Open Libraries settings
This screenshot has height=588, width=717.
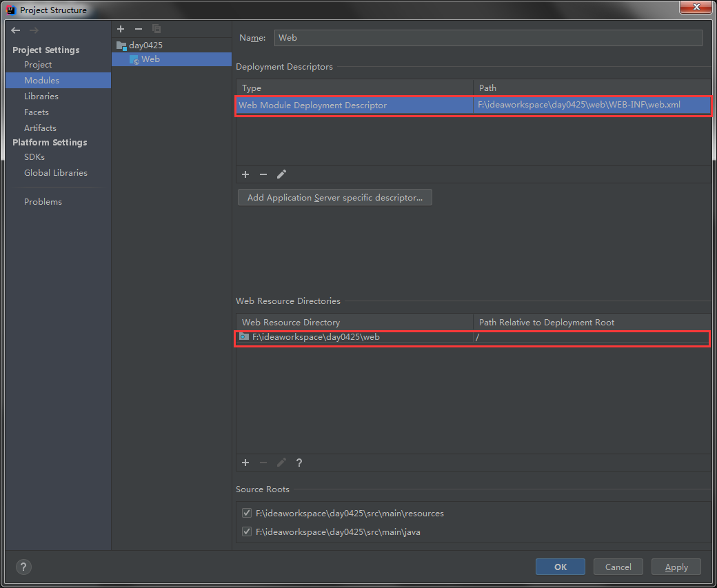41,96
